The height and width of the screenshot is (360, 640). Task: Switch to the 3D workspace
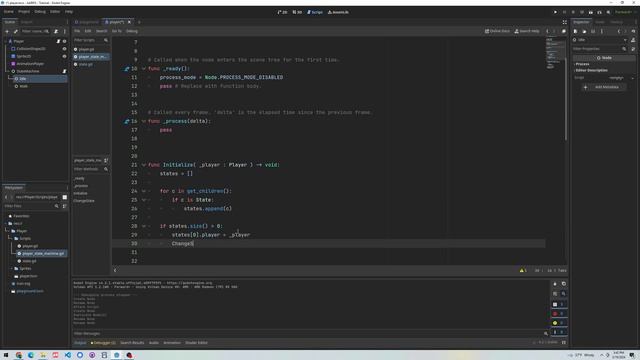(x=298, y=12)
